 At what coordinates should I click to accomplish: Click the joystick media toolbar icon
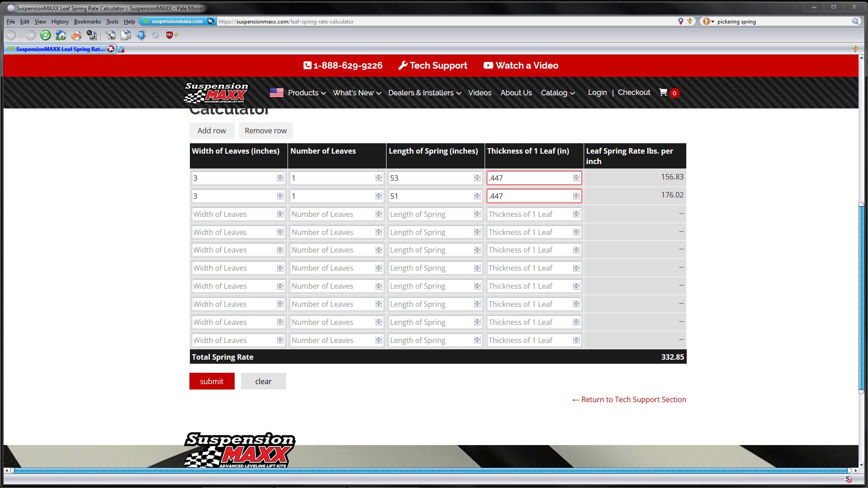click(x=92, y=35)
